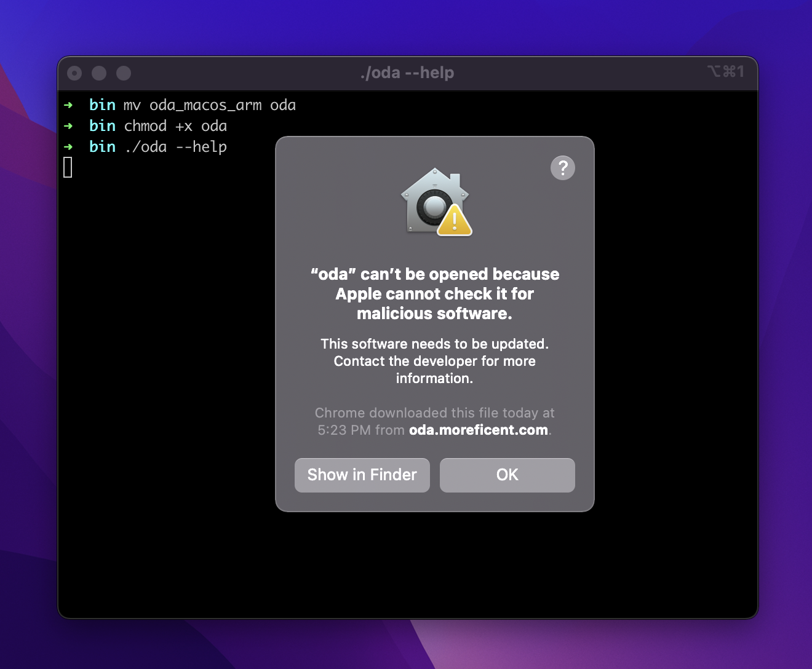
Task: Click the terminal cursor block
Action: tap(68, 167)
